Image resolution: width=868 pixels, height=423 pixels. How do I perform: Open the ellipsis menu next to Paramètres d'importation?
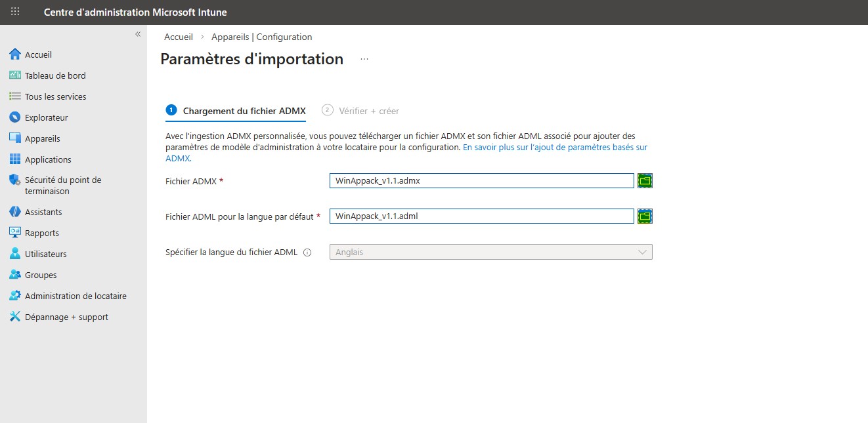coord(364,59)
